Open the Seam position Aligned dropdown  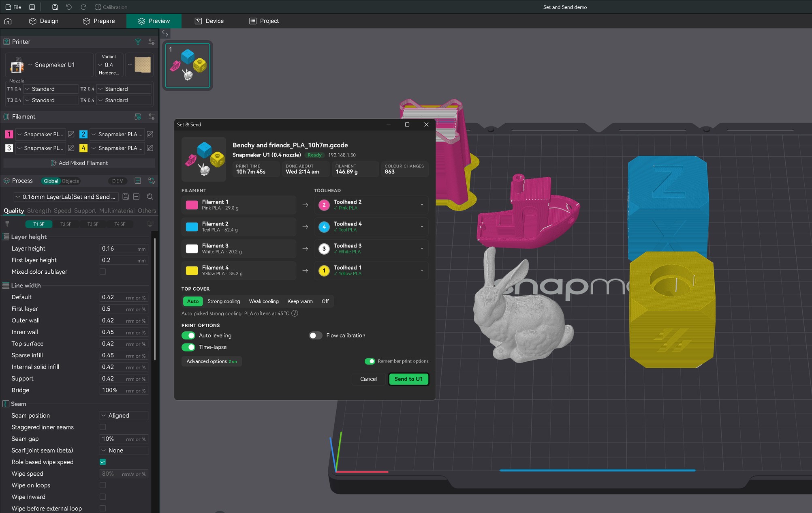[x=124, y=416]
